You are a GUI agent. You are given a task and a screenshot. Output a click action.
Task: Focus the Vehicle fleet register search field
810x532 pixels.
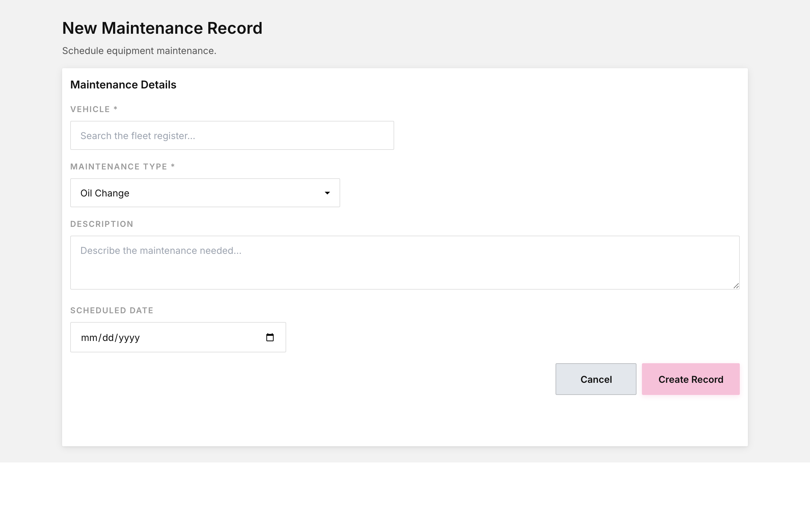[232, 135]
